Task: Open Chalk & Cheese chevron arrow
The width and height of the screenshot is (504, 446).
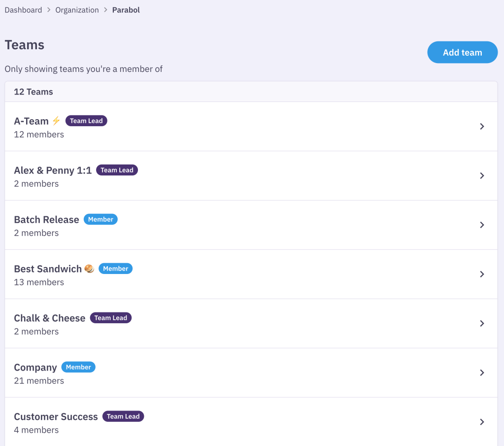Action: [x=482, y=323]
